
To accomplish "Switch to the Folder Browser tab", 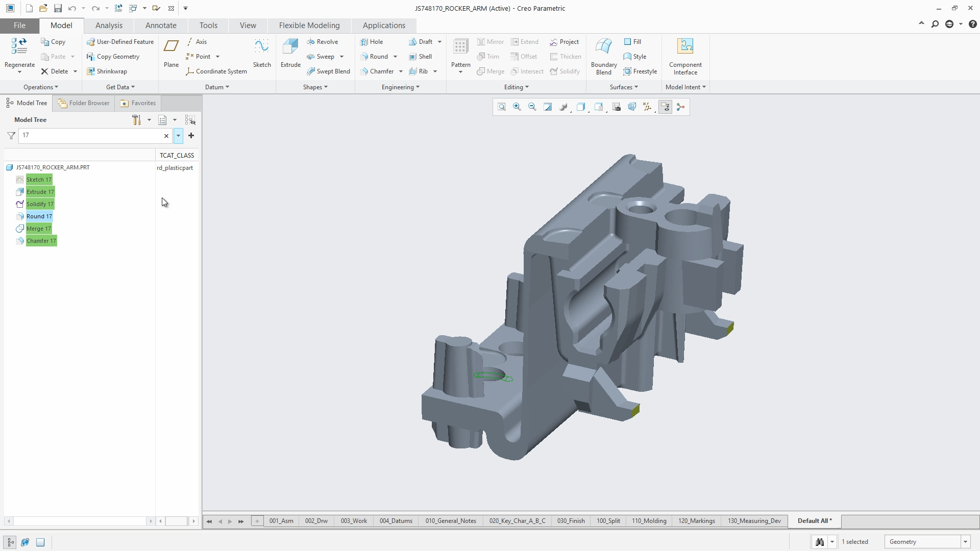I will point(84,103).
